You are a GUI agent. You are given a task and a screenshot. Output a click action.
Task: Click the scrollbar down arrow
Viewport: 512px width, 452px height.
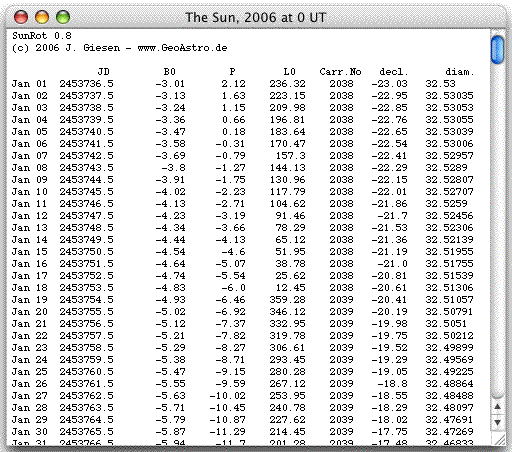(x=497, y=422)
